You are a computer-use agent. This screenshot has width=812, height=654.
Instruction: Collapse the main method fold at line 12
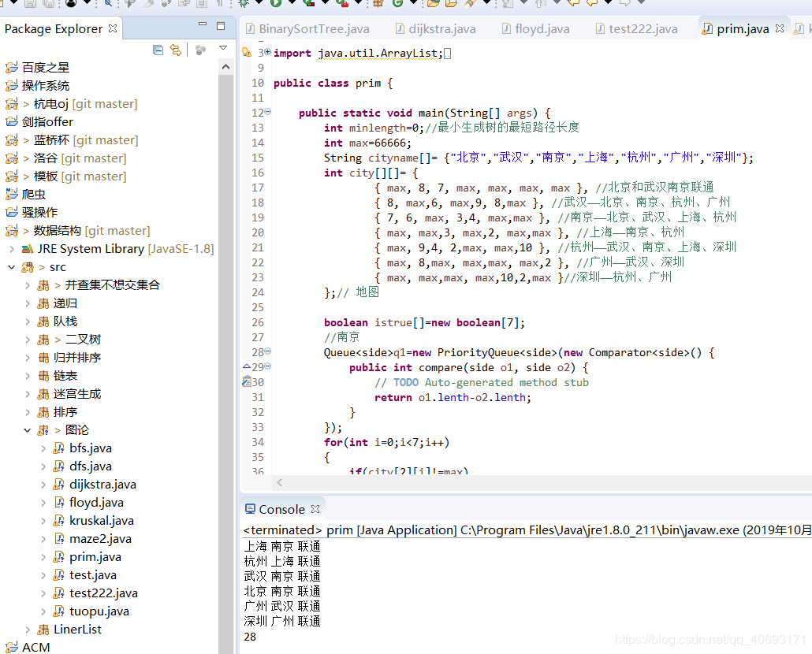click(268, 112)
